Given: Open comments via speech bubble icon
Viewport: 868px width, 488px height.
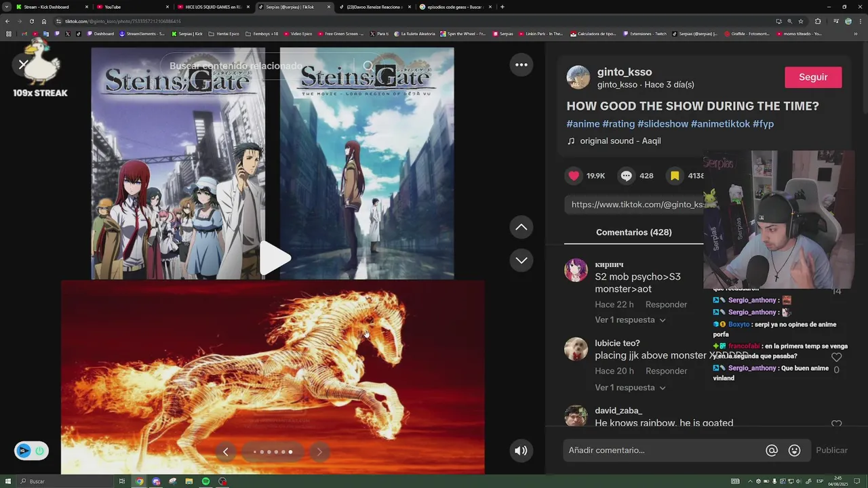Looking at the screenshot, I should pyautogui.click(x=627, y=176).
